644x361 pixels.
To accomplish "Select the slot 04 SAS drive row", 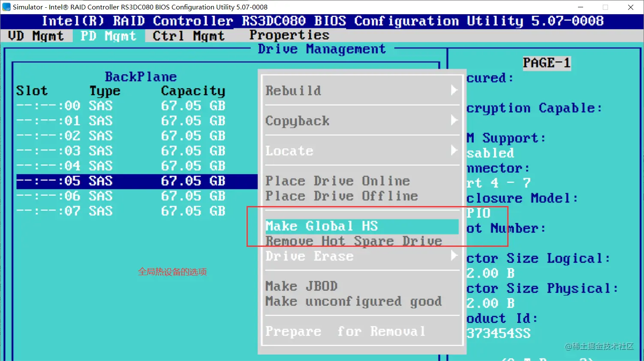I will pos(121,166).
